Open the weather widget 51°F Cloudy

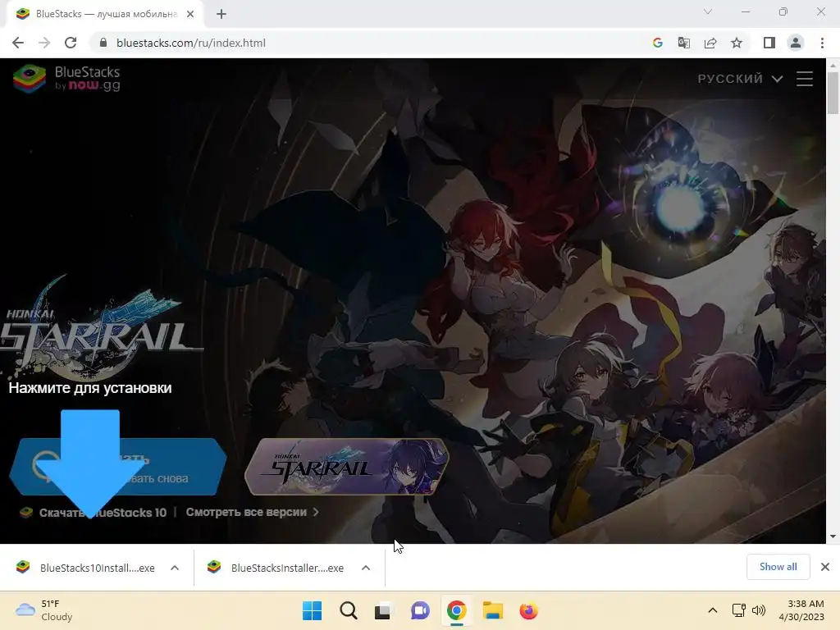click(x=44, y=610)
